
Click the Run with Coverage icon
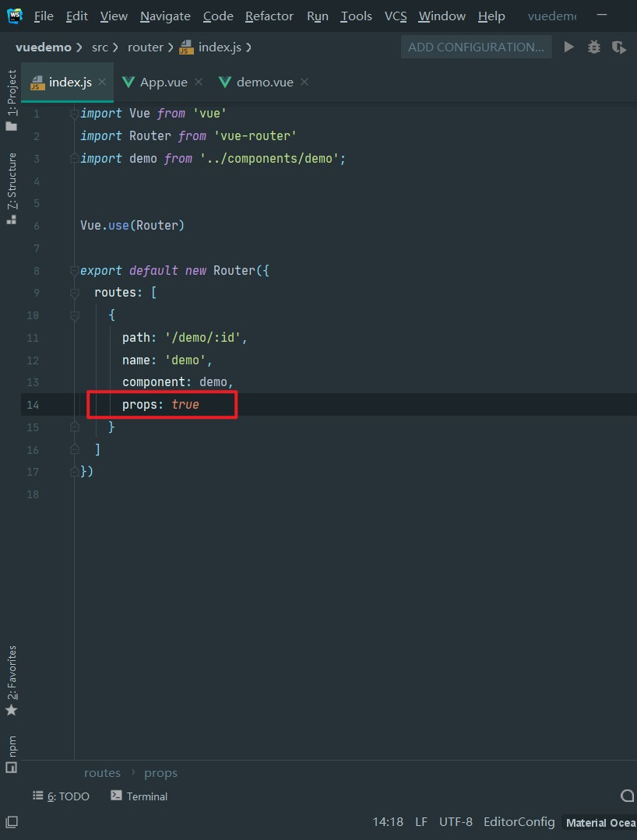(x=619, y=47)
